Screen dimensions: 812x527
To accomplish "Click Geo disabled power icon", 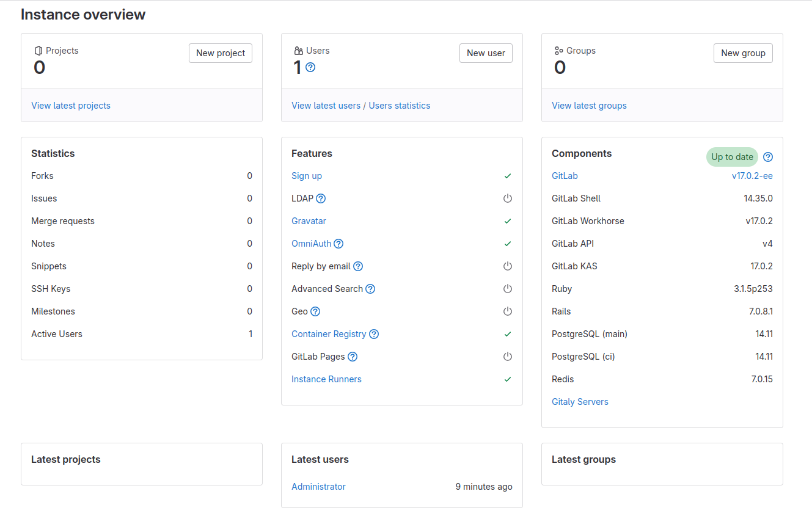I will click(508, 311).
